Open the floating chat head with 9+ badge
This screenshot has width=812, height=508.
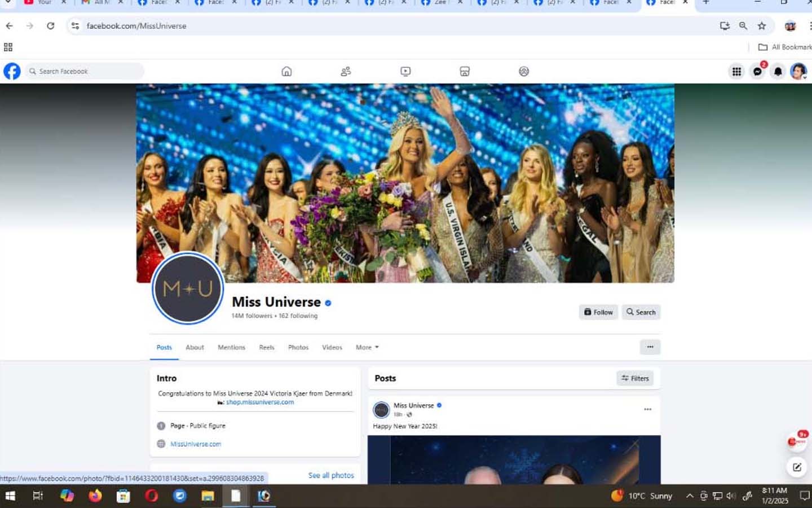797,441
